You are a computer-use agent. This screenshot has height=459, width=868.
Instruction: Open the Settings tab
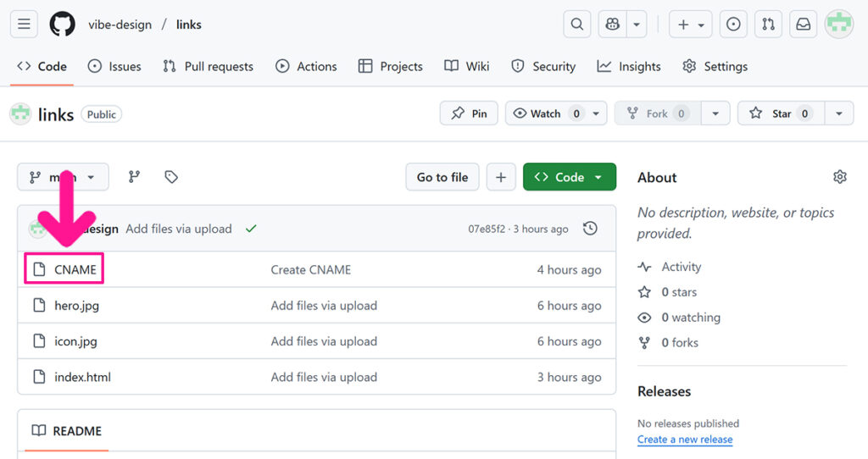pos(715,66)
